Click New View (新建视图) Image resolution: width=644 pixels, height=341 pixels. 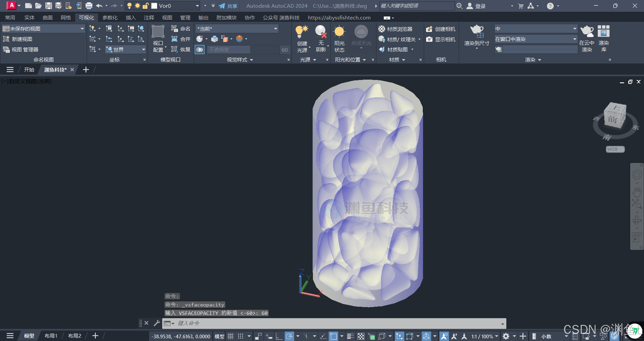point(18,39)
